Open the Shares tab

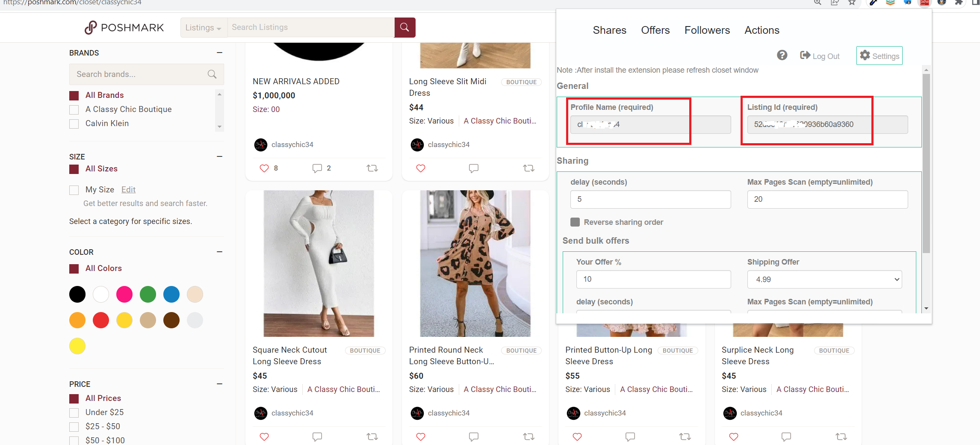click(x=609, y=30)
